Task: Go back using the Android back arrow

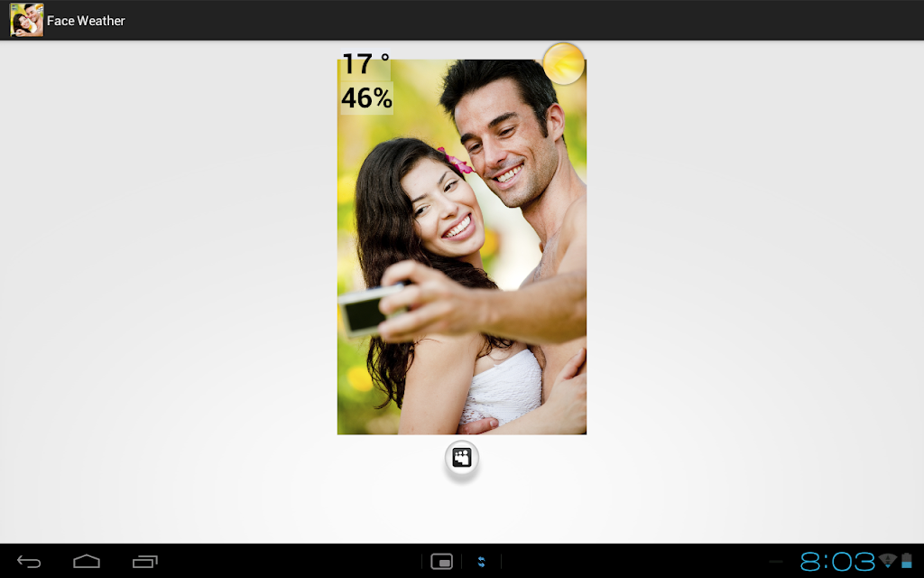Action: [29, 562]
